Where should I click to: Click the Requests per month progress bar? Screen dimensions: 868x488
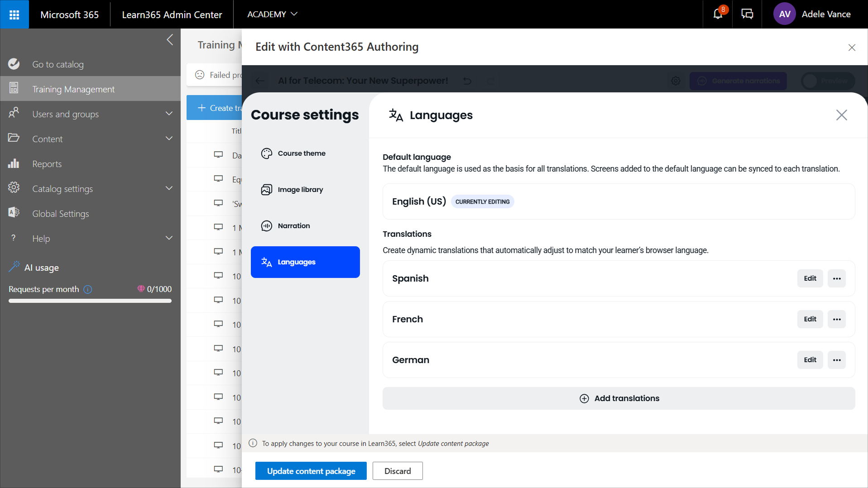click(x=90, y=301)
